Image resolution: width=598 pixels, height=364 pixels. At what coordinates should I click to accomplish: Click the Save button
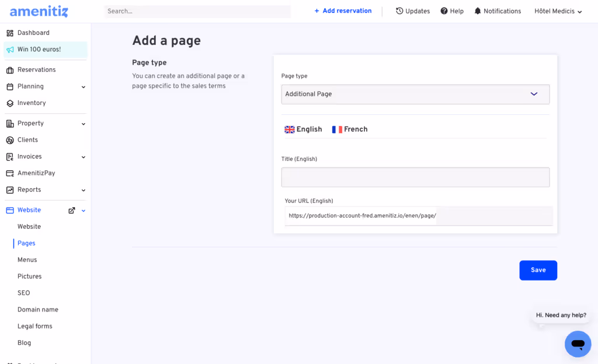point(538,270)
